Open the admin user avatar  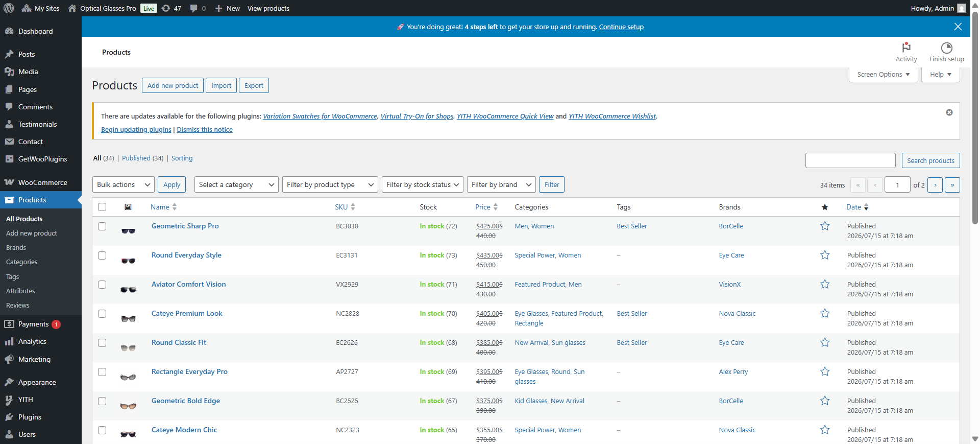(x=961, y=8)
